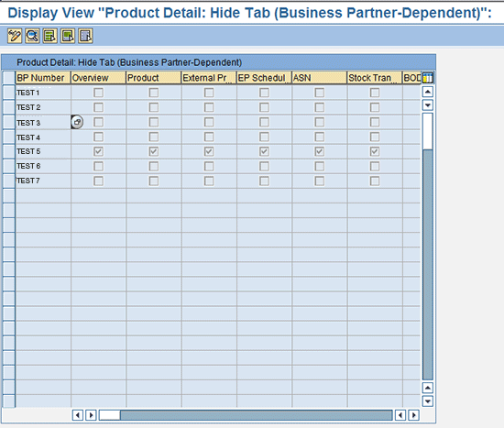Toggle Stock Tran checkbox for TEST 7
The height and width of the screenshot is (428, 504).
point(375,181)
